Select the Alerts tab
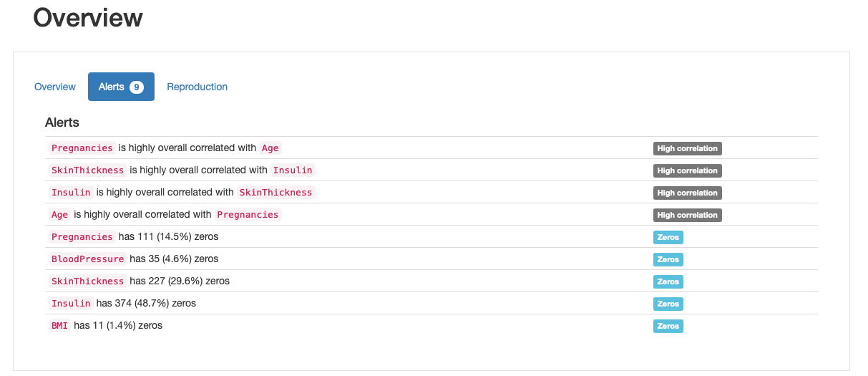The height and width of the screenshot is (376, 868). [x=112, y=87]
